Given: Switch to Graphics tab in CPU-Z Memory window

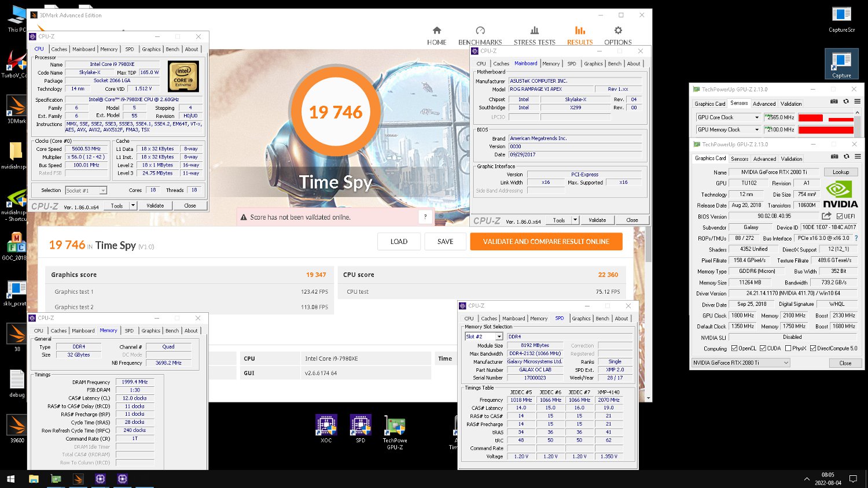Looking at the screenshot, I should coord(150,331).
